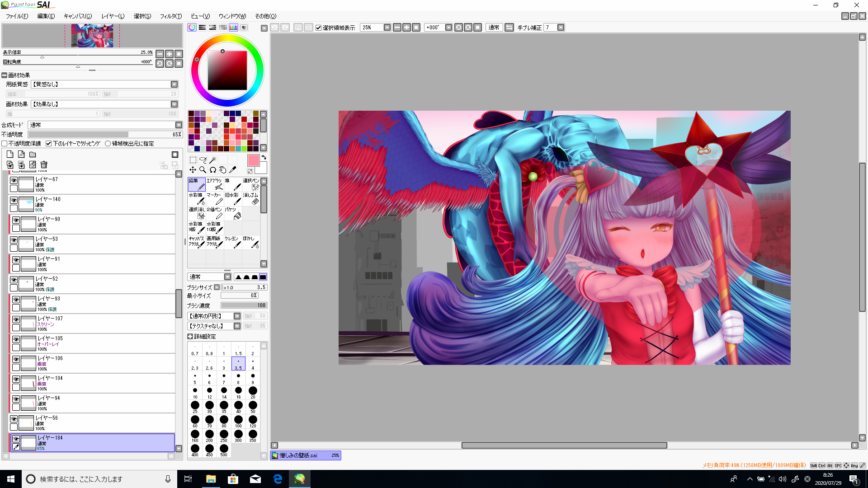Click the navigator thumbnail preview
868x488 pixels.
pos(92,36)
